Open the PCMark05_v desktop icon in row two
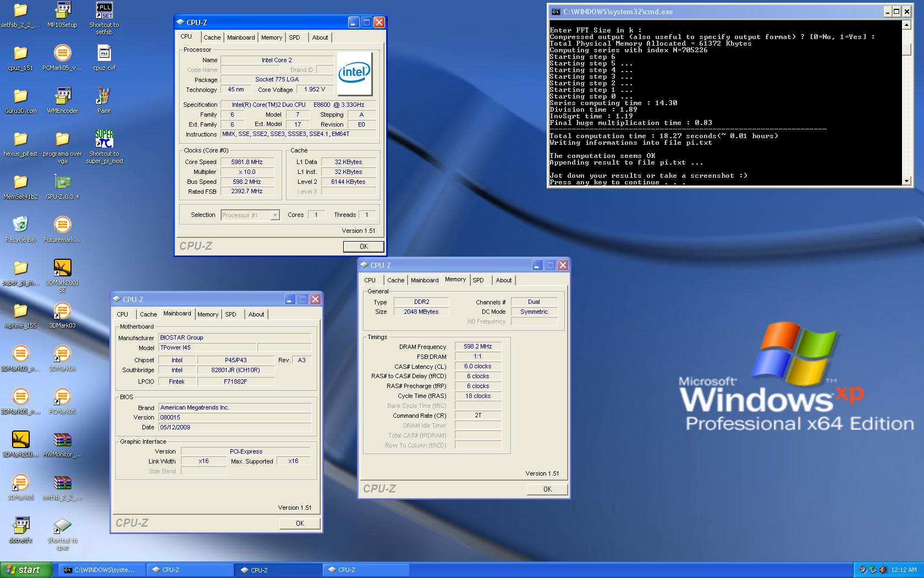The height and width of the screenshot is (578, 924). pyautogui.click(x=62, y=53)
